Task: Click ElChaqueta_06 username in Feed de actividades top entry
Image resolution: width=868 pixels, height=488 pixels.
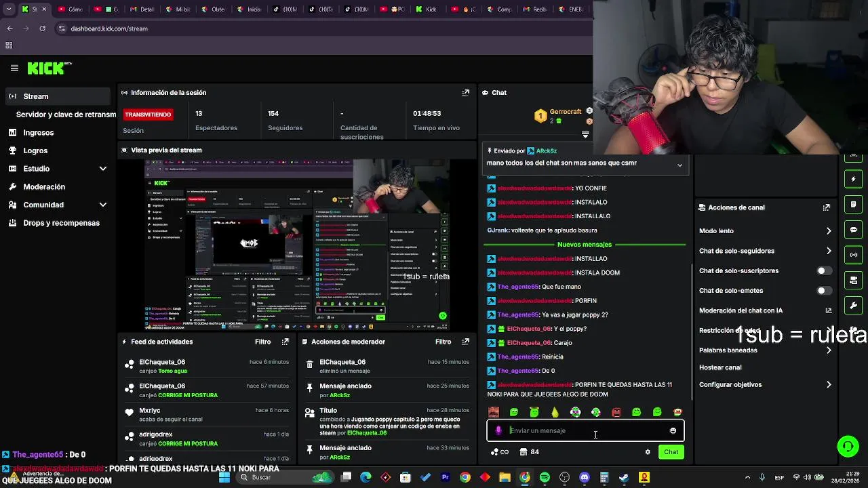Action: point(162,362)
